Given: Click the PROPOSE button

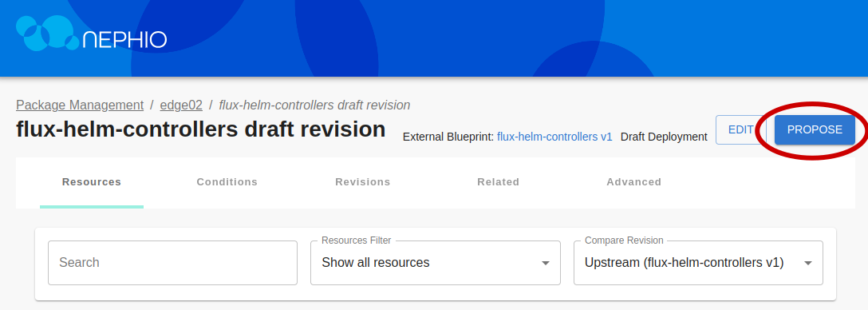Looking at the screenshot, I should pyautogui.click(x=815, y=129).
